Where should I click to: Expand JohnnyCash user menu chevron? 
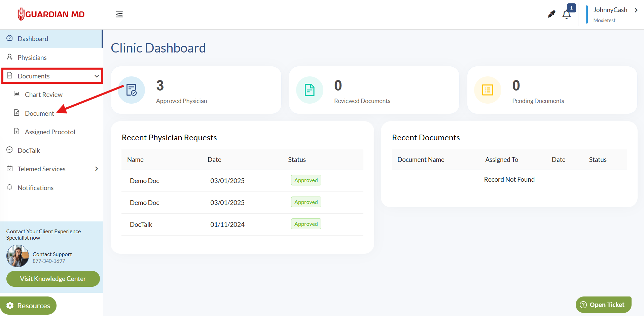click(636, 10)
